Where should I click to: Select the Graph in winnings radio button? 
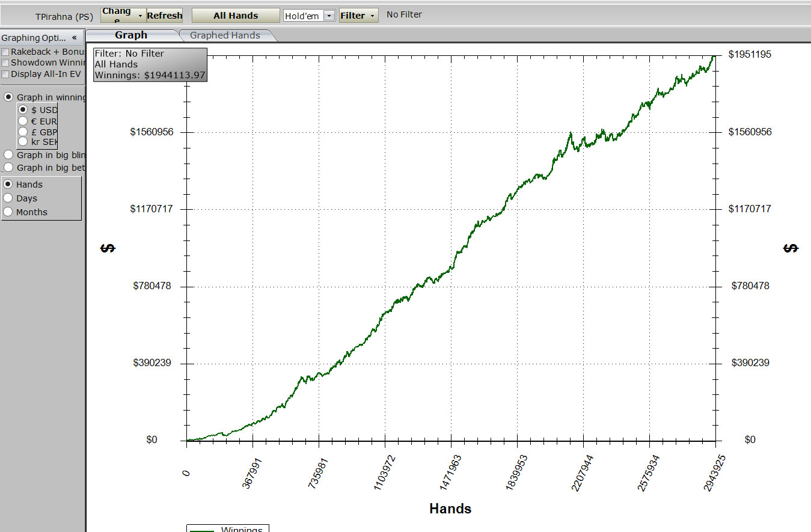pyautogui.click(x=8, y=97)
